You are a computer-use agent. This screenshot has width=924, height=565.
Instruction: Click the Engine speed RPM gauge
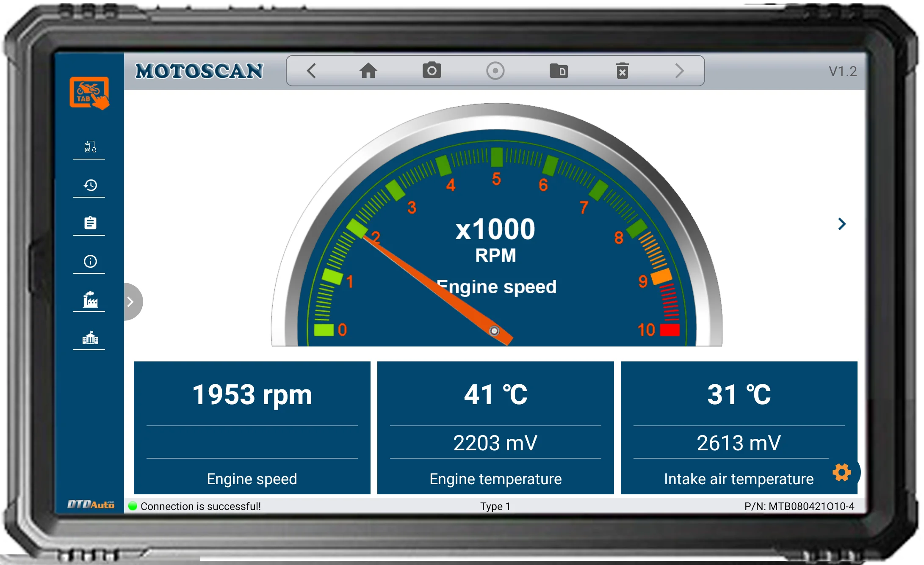pos(497,225)
